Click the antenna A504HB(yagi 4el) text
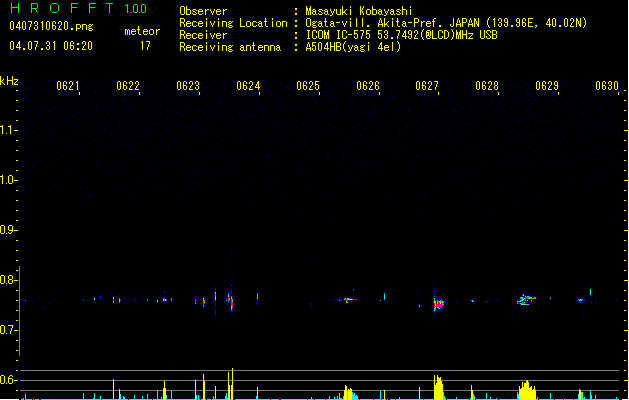 tap(353, 47)
